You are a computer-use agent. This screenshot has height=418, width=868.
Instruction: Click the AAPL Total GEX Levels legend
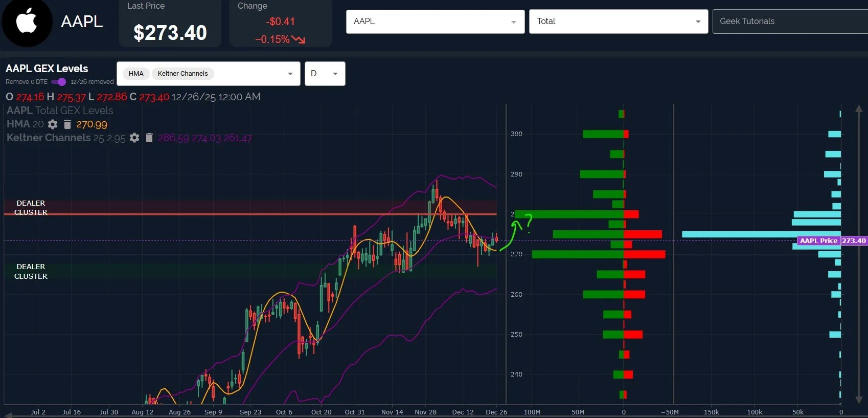pyautogui.click(x=60, y=111)
